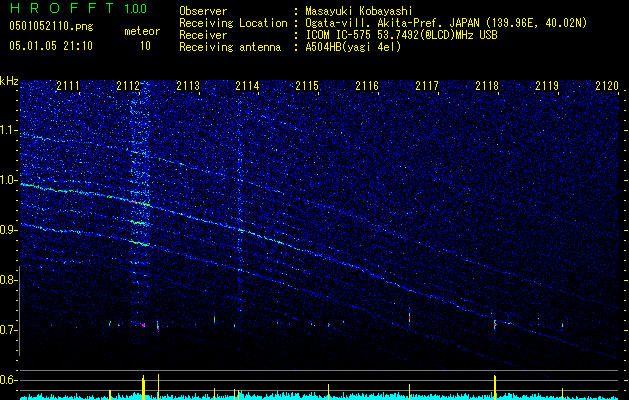Click the Observer label
The height and width of the screenshot is (400, 629).
click(x=203, y=11)
